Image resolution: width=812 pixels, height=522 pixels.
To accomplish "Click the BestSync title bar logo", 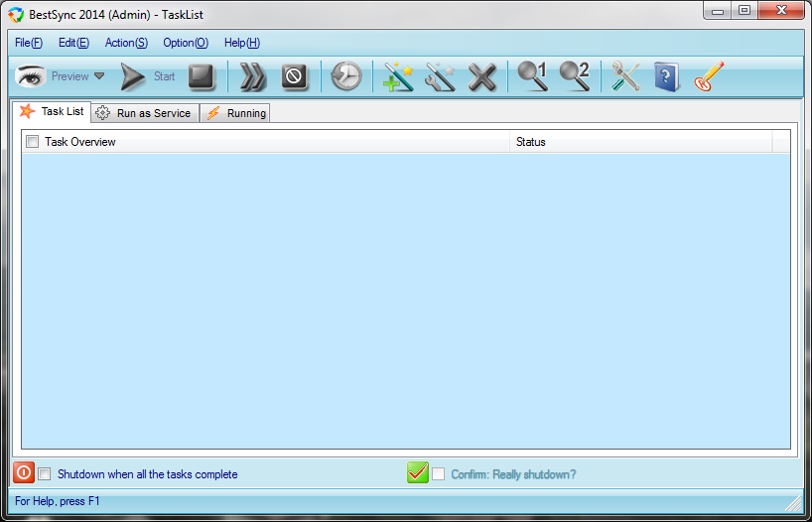I will (x=16, y=15).
